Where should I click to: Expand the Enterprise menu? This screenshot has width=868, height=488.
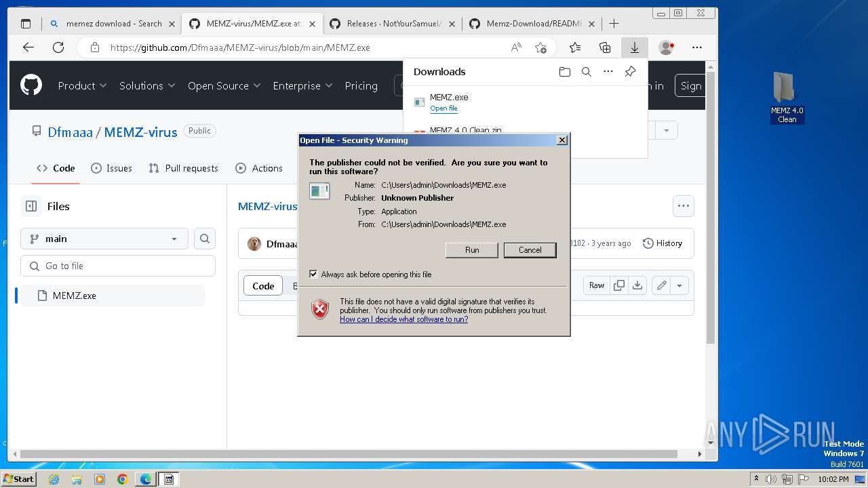pyautogui.click(x=302, y=86)
